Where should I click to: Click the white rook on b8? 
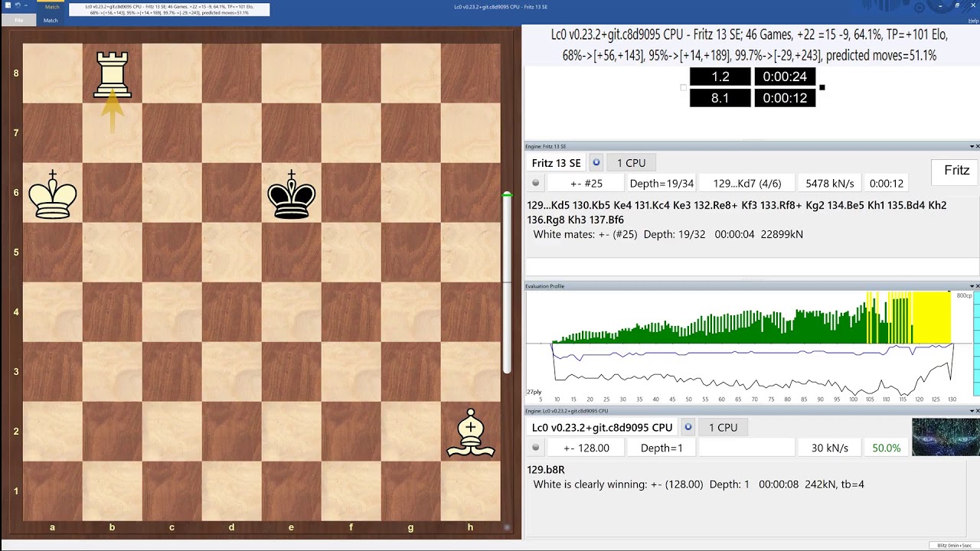pos(113,74)
